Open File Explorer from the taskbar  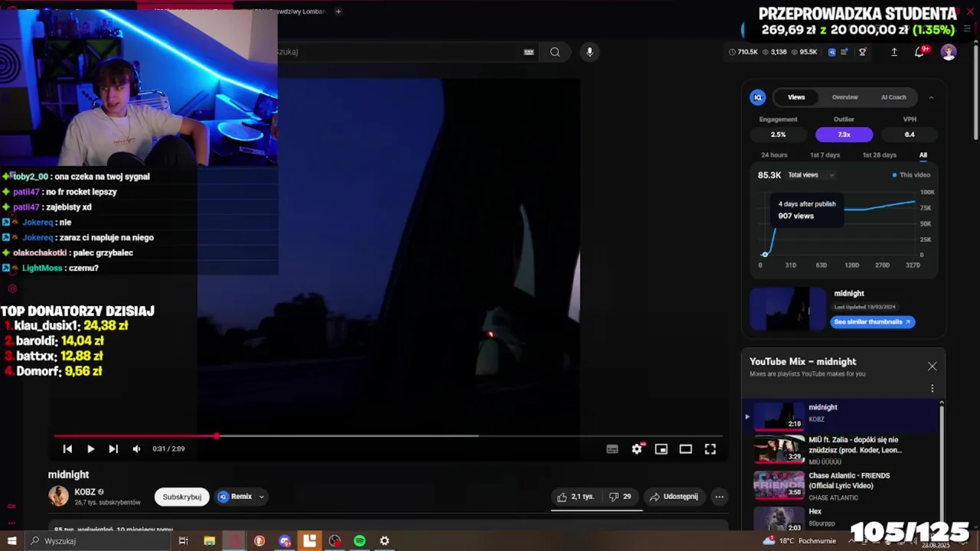pos(209,541)
